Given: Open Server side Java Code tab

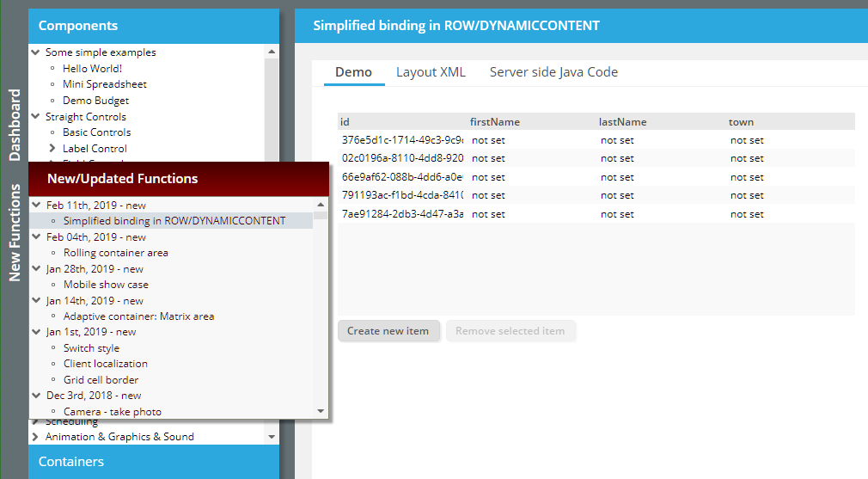Looking at the screenshot, I should [553, 72].
